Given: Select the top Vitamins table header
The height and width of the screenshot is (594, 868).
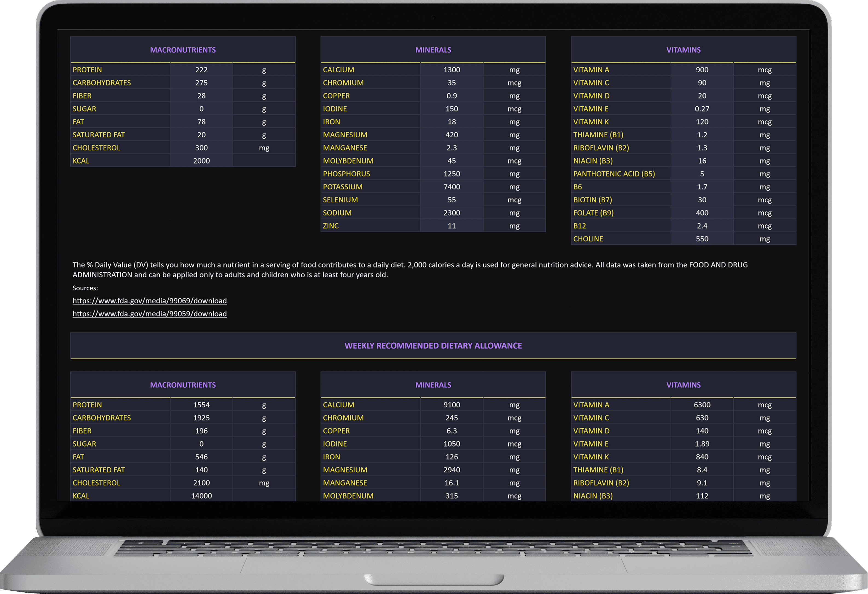Looking at the screenshot, I should (683, 50).
